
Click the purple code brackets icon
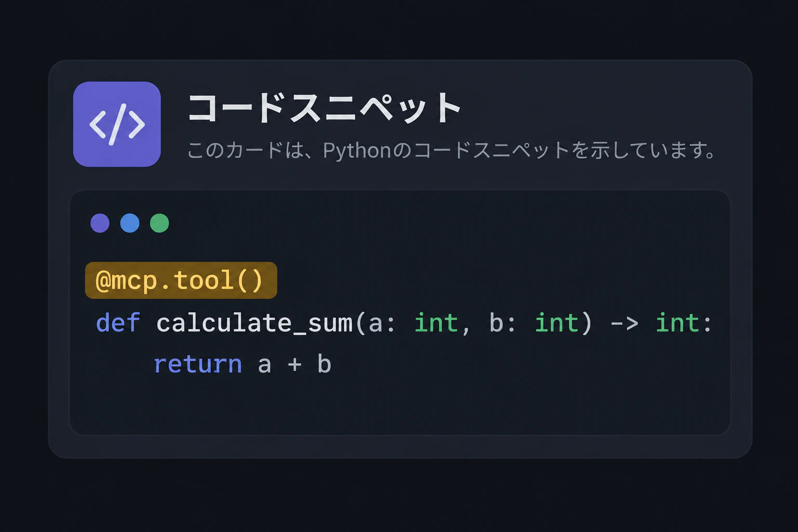point(117,124)
